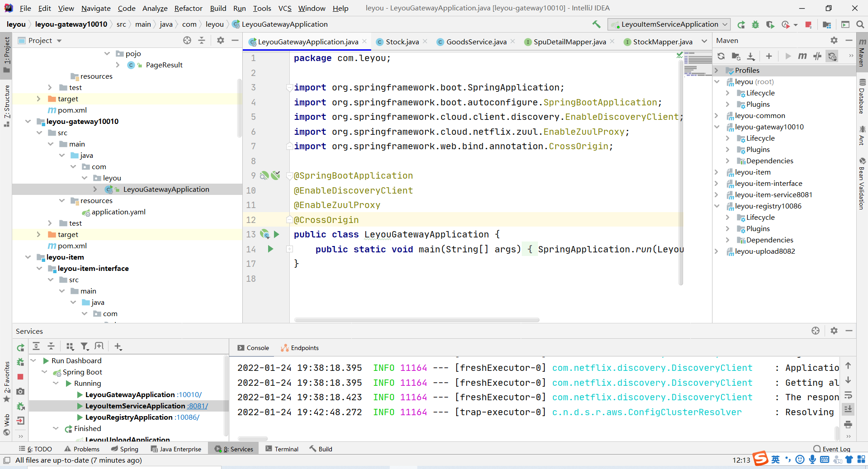The image size is (868, 469).
Task: Run main method from gutter line 14
Action: (x=270, y=249)
